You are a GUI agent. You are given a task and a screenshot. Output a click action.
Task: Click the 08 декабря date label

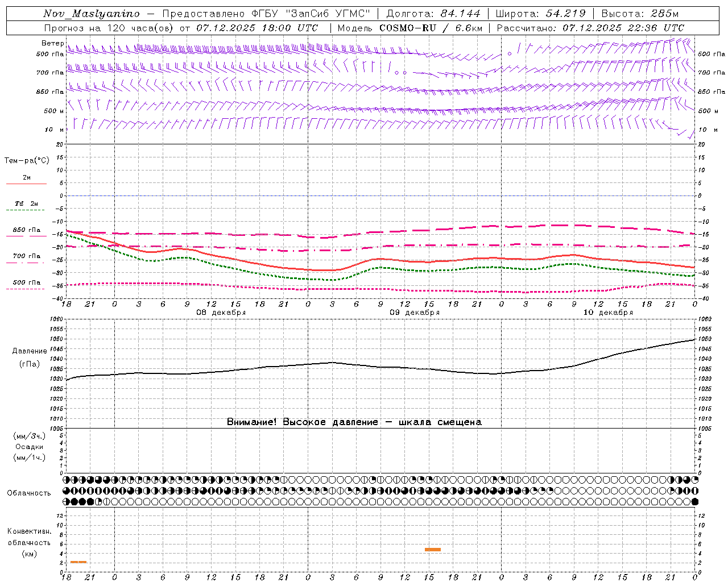tap(221, 313)
